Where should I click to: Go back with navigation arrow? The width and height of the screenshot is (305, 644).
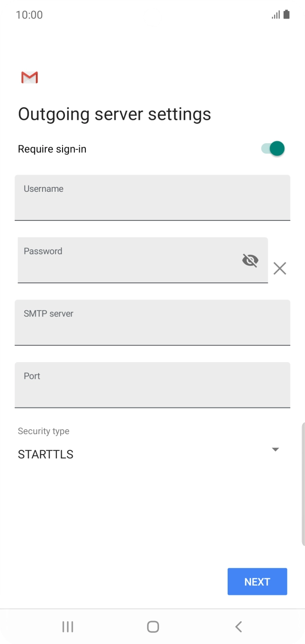coord(239,626)
